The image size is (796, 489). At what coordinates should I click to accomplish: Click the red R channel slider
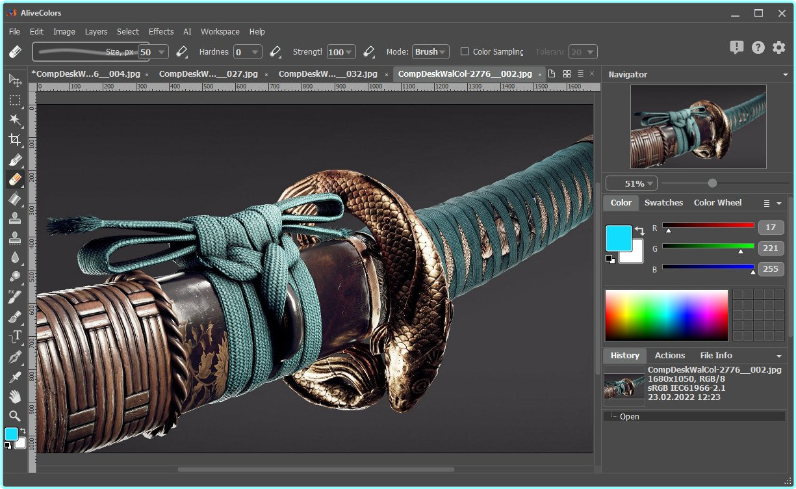coord(707,225)
